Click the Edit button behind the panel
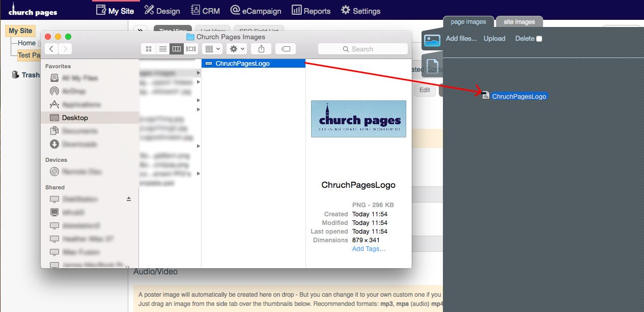Viewport: 644px width, 312px height. [425, 90]
